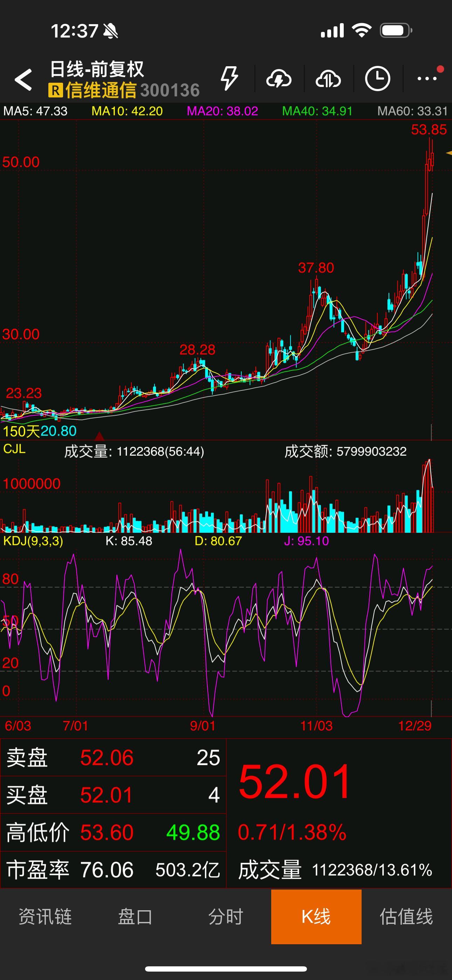Tap the 成交量: 1122368(56:44) readout
This screenshot has height=980, width=452.
[134, 451]
